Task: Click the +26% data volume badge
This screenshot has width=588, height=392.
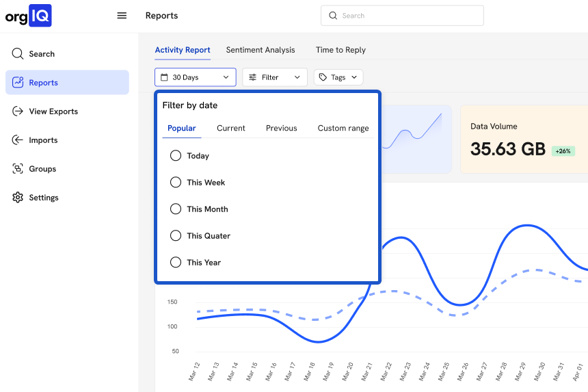Action: point(563,151)
